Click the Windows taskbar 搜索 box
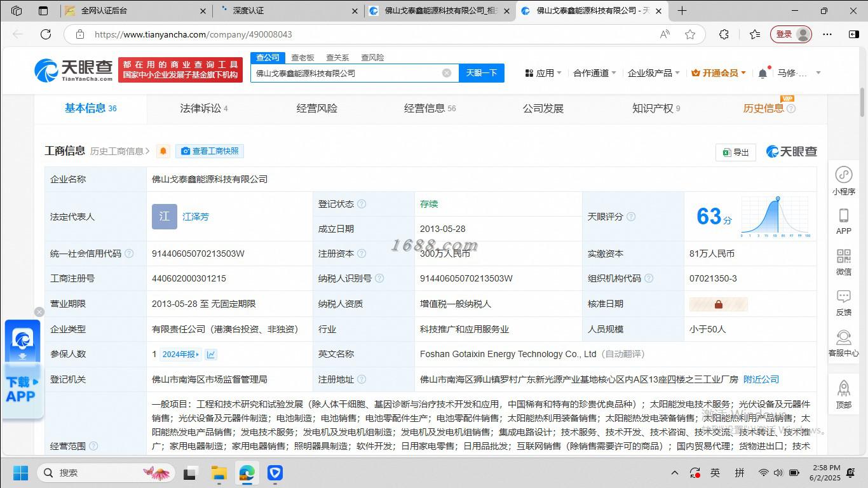Image resolution: width=868 pixels, height=488 pixels. tap(105, 473)
